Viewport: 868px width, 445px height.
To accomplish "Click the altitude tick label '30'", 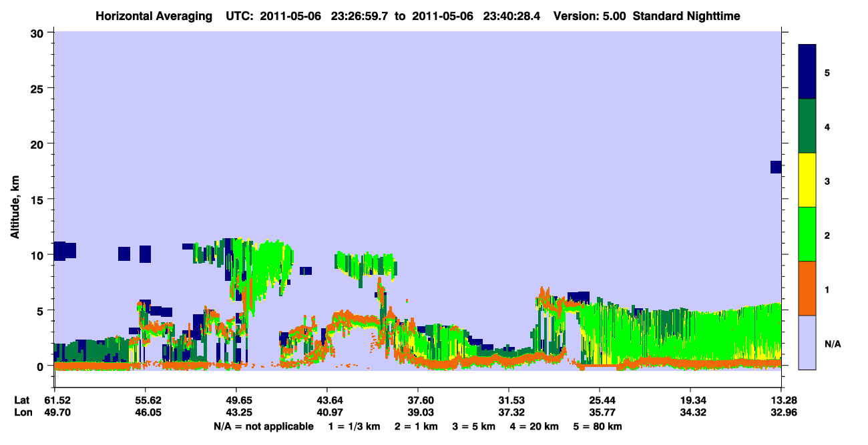I will (x=39, y=33).
